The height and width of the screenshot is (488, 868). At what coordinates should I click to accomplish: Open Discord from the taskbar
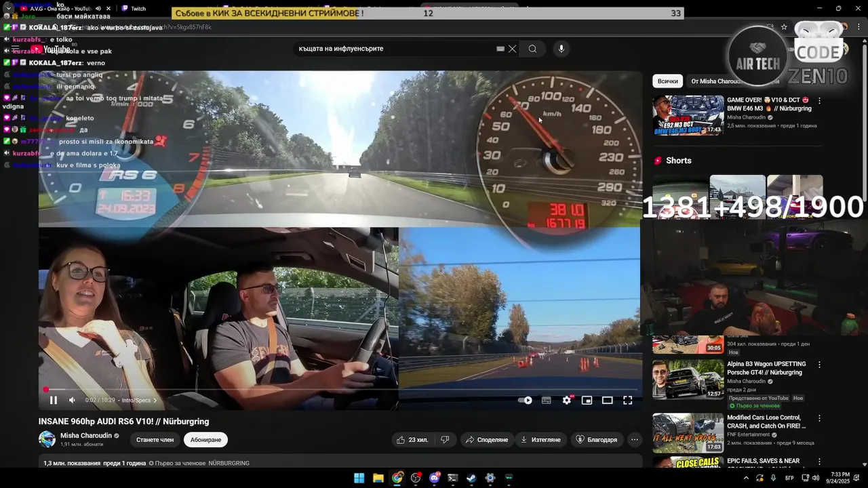coord(435,478)
